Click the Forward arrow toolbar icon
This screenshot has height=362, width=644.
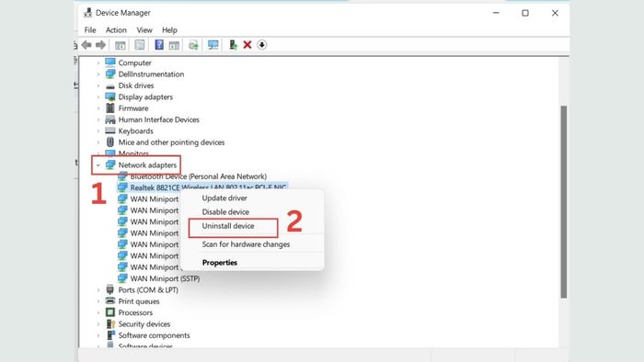(100, 45)
